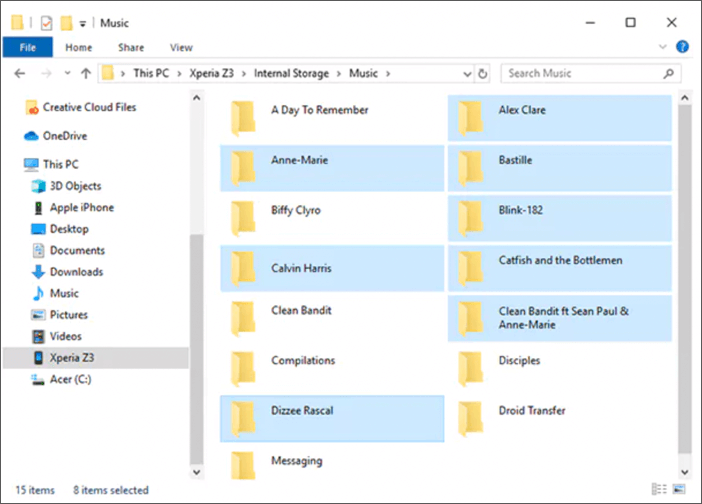The height and width of the screenshot is (504, 702).
Task: Select the Catfish and the Bottlemen folder
Action: 560,269
